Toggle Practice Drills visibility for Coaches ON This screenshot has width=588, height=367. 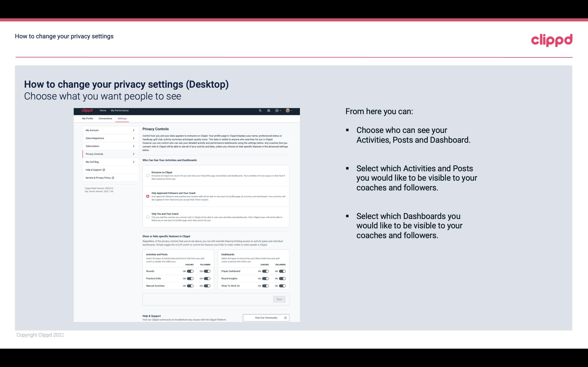point(190,279)
